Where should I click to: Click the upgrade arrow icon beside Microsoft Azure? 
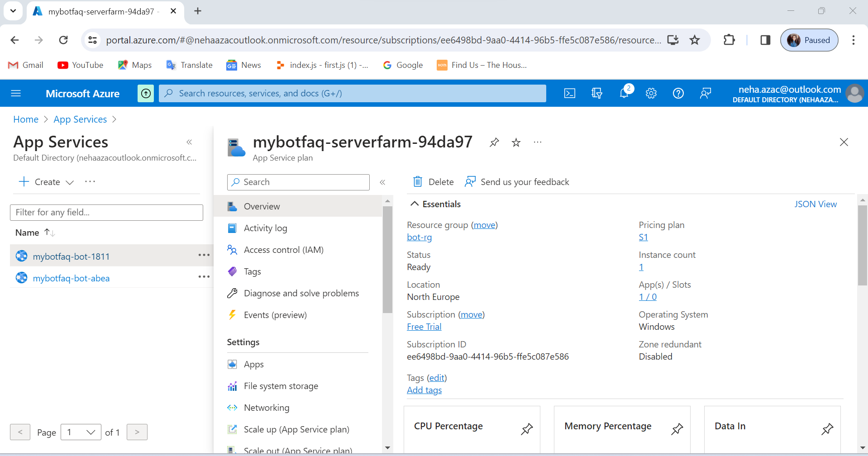pyautogui.click(x=146, y=93)
